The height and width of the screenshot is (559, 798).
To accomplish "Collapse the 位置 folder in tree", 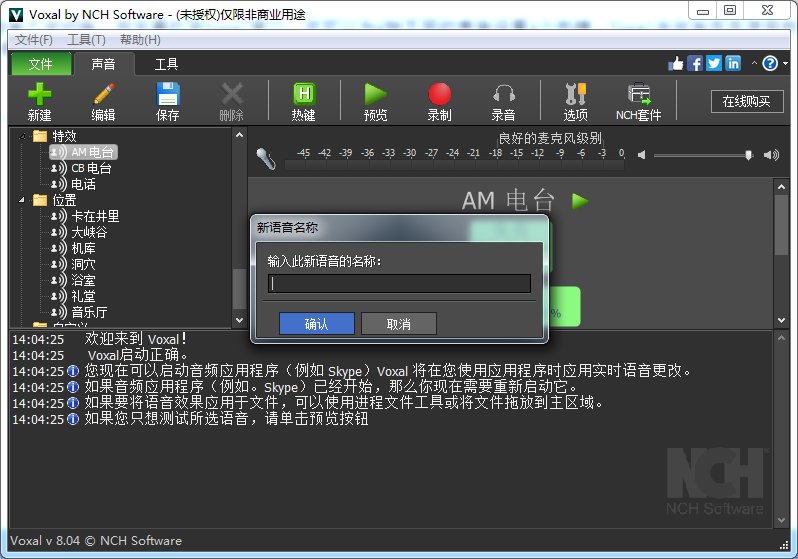I will point(22,200).
